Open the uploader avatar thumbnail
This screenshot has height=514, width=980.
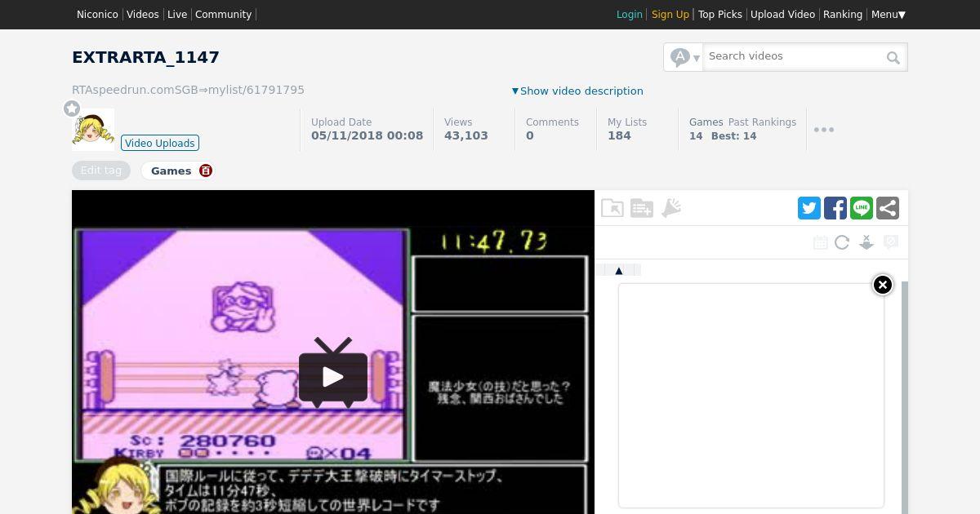(x=93, y=130)
